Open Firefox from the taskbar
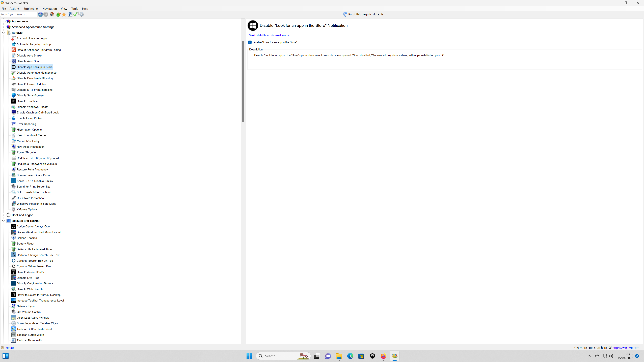The width and height of the screenshot is (644, 362). [383, 356]
